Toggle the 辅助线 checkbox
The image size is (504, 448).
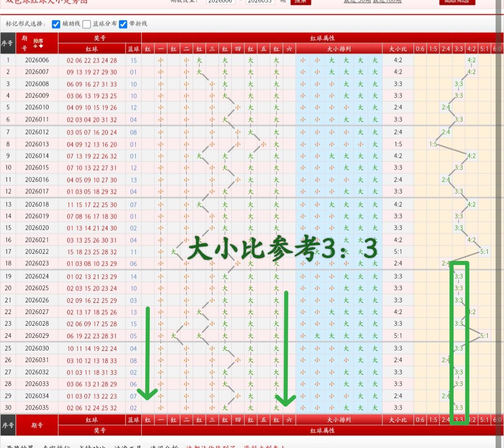tap(56, 24)
